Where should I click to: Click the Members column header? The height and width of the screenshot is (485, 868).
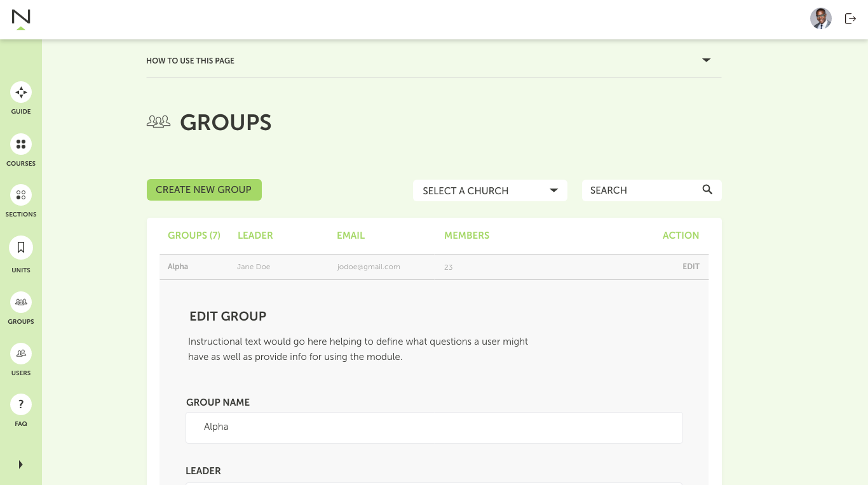(467, 236)
